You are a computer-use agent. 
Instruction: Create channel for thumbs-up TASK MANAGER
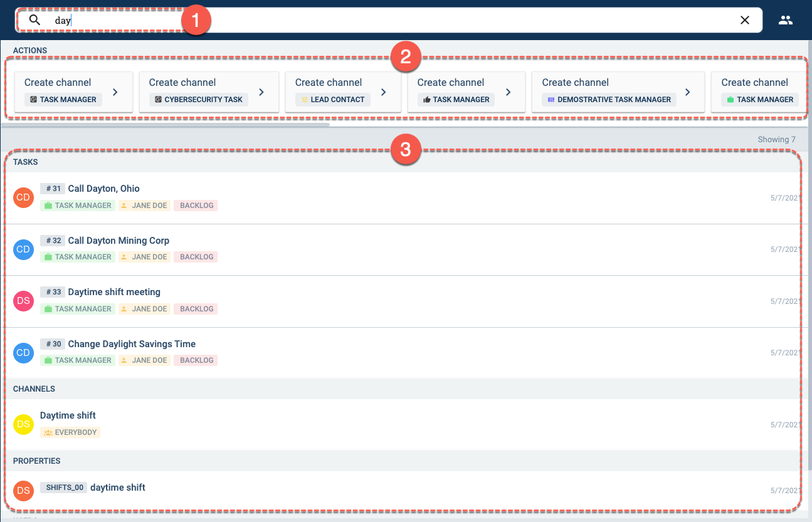coord(467,92)
